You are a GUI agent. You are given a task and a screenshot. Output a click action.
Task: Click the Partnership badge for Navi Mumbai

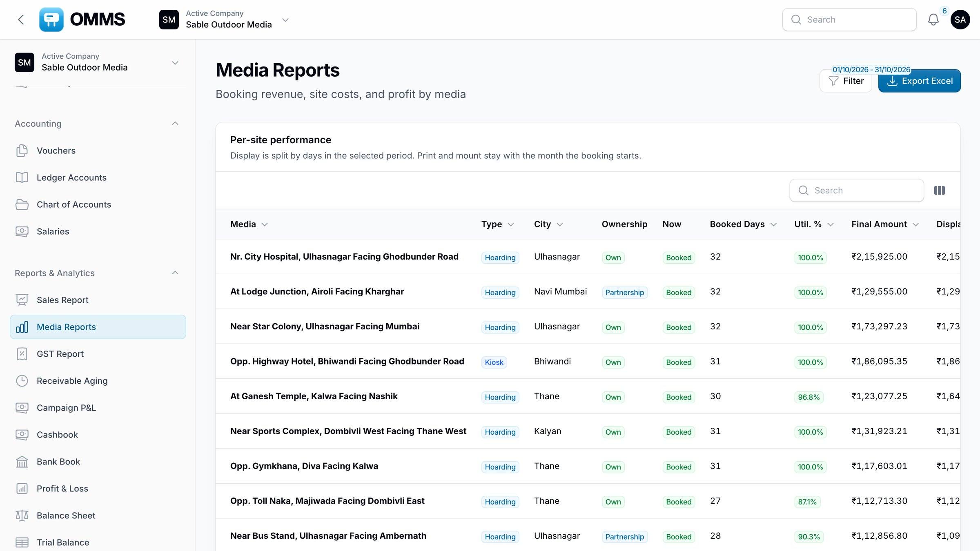[x=625, y=292]
